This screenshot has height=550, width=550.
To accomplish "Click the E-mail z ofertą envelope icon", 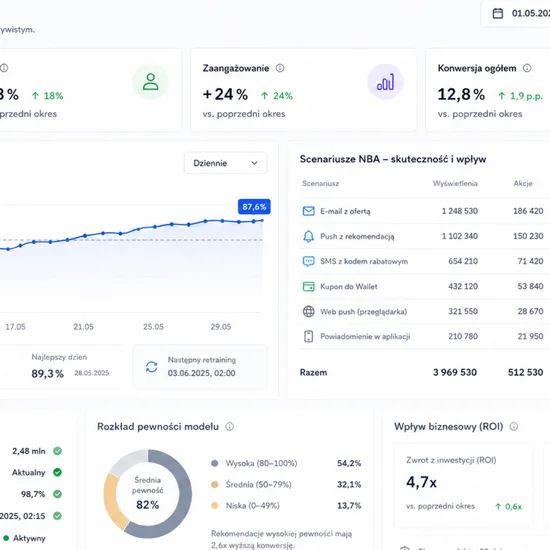I will (x=308, y=211).
